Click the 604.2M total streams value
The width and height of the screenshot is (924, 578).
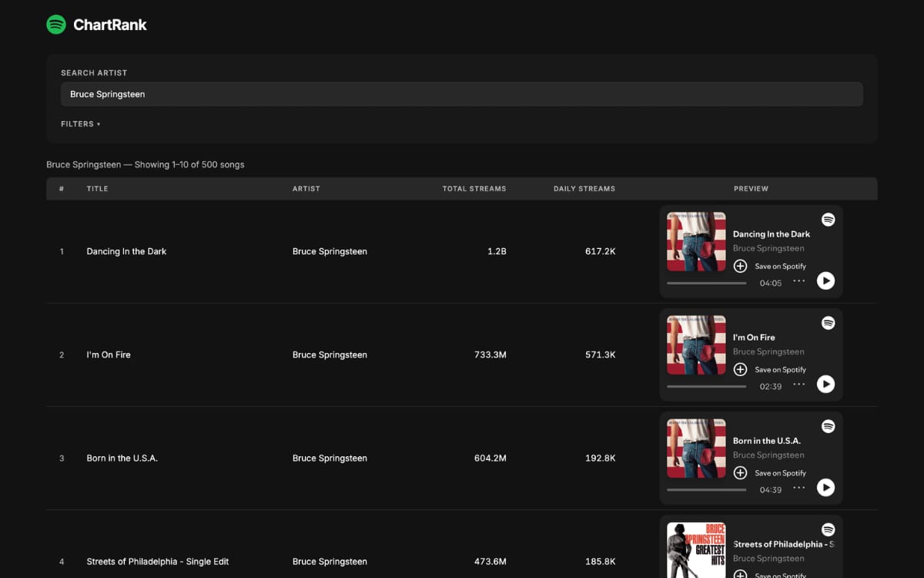[490, 458]
